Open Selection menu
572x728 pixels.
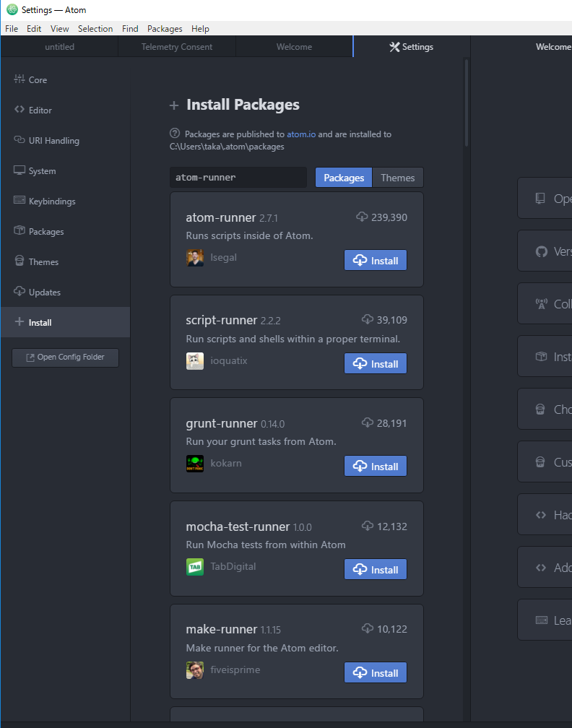[95, 29]
